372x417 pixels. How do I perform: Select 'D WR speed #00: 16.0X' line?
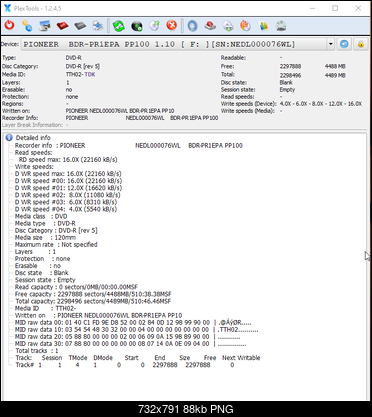click(x=68, y=181)
